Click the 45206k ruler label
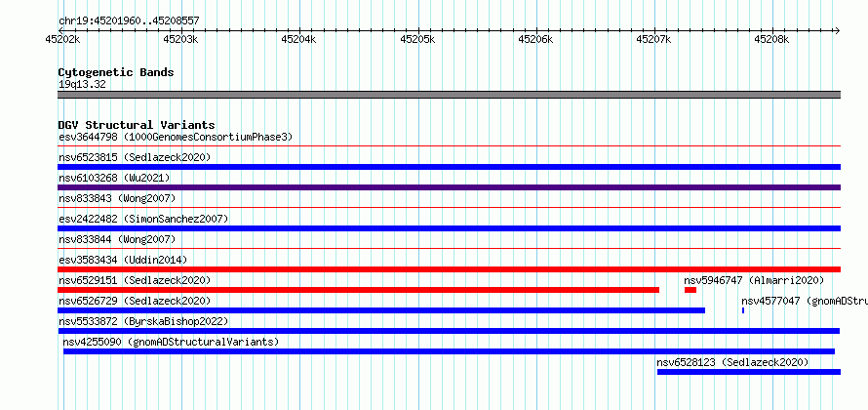 click(x=535, y=39)
